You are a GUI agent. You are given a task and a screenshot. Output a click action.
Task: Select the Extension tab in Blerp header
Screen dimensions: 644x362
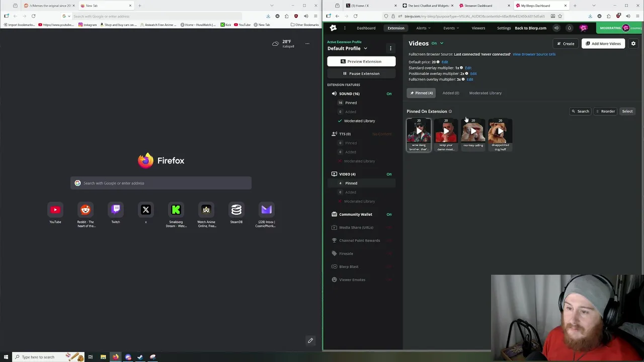pos(396,28)
